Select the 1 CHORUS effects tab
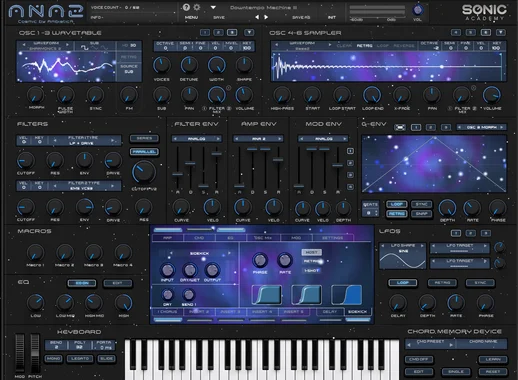Image resolution: width=518 pixels, height=380 pixels. coord(167,312)
